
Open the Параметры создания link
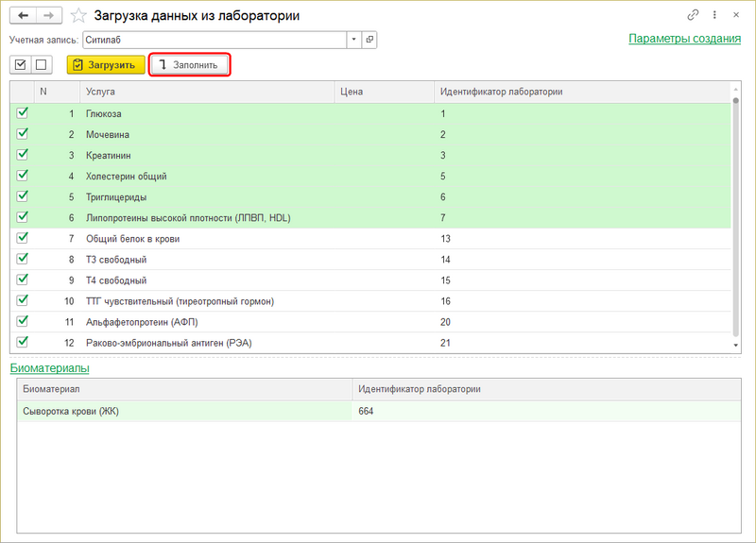point(684,39)
